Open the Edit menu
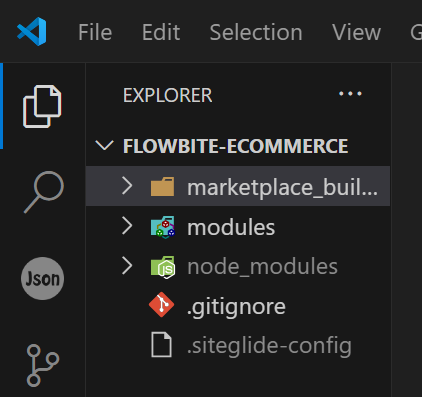 [161, 32]
